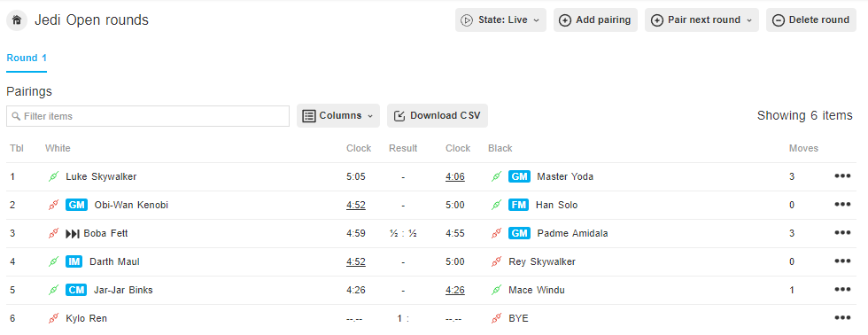This screenshot has width=868, height=335.
Task: Click the skip-forward icon next to Boba Fett
Action: [x=73, y=234]
